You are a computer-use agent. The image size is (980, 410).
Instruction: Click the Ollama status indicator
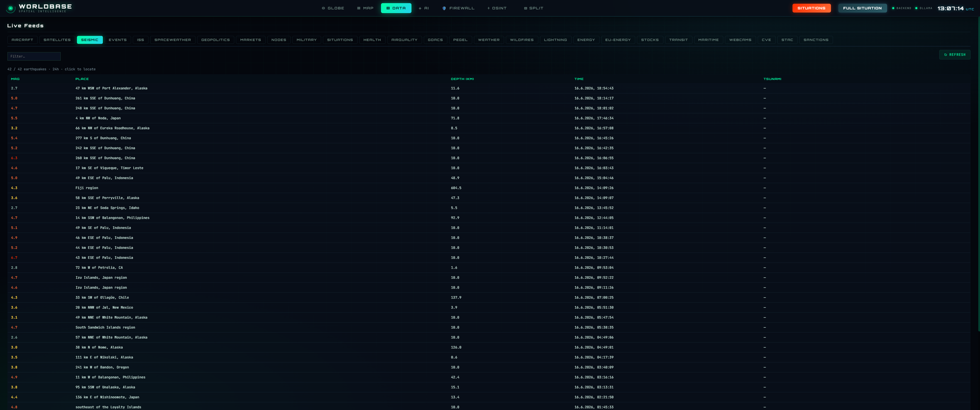pos(923,8)
